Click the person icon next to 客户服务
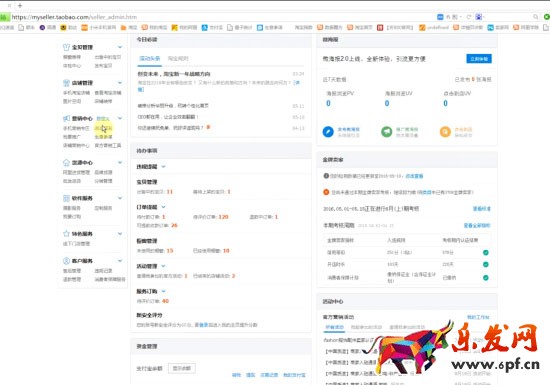The height and width of the screenshot is (385, 550). tap(66, 261)
